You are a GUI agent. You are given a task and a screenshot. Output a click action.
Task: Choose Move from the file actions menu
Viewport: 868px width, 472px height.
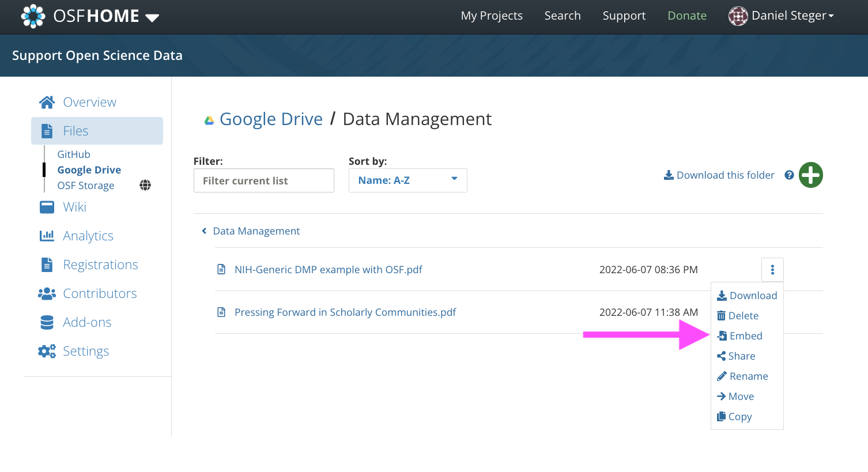tap(735, 396)
